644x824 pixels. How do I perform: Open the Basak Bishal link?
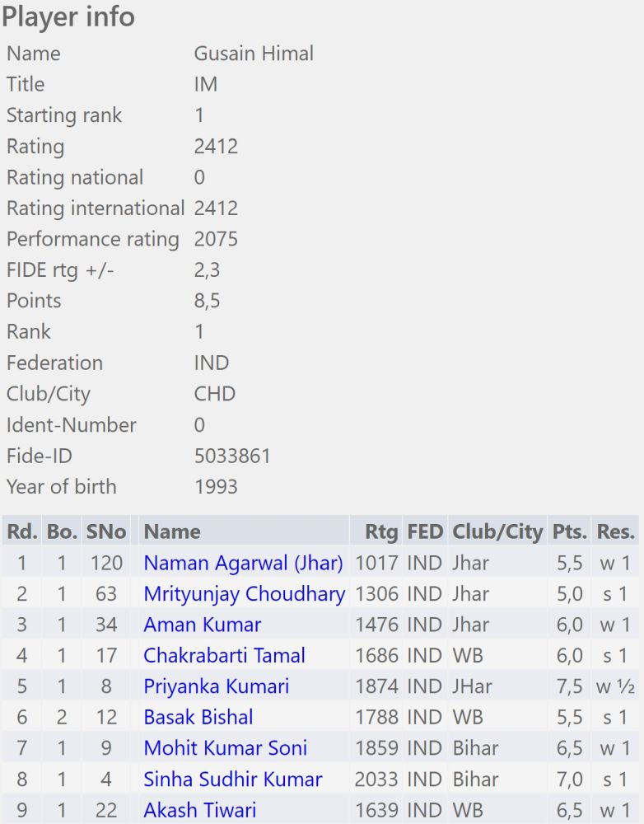pos(198,717)
